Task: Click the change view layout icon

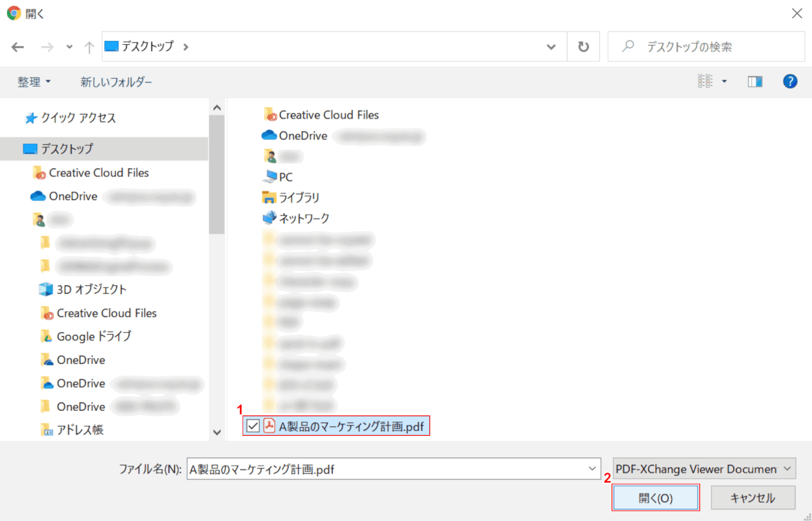Action: point(705,81)
